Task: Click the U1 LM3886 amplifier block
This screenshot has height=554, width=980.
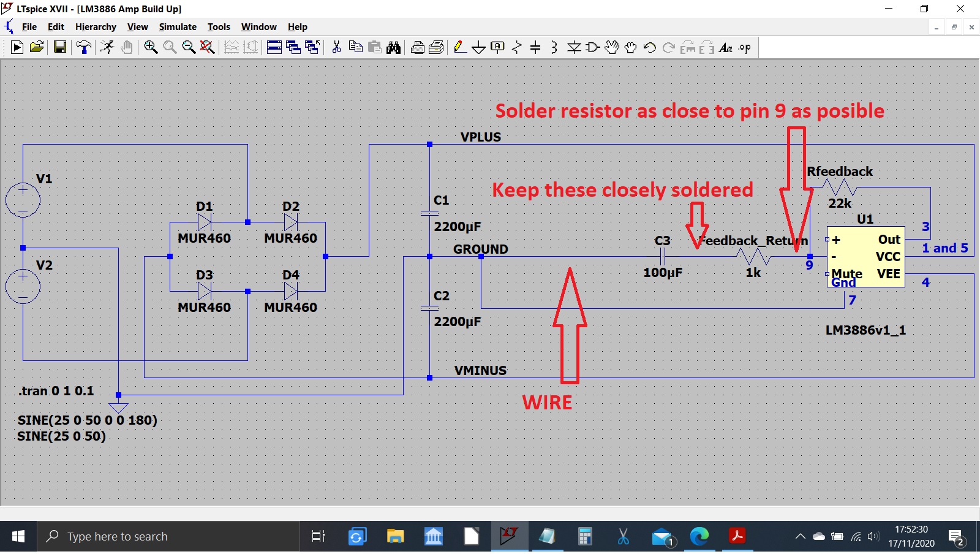Action: point(865,256)
